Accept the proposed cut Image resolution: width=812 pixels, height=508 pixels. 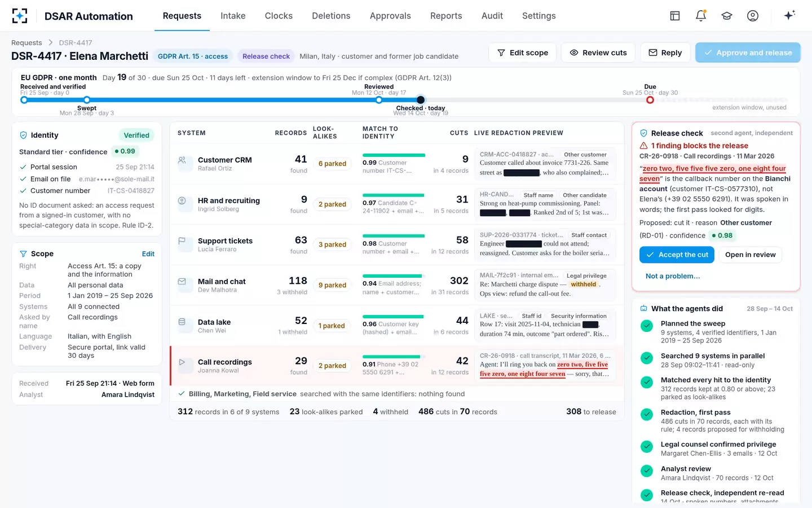(x=677, y=255)
